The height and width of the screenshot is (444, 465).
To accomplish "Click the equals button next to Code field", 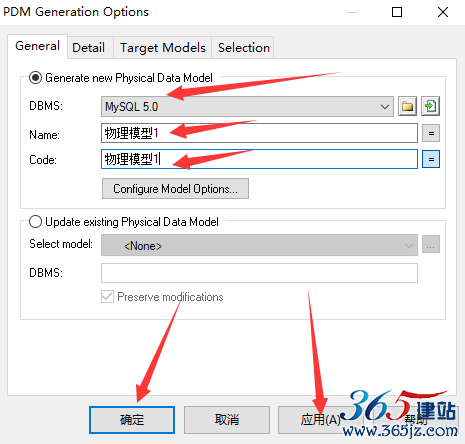I will (x=431, y=159).
